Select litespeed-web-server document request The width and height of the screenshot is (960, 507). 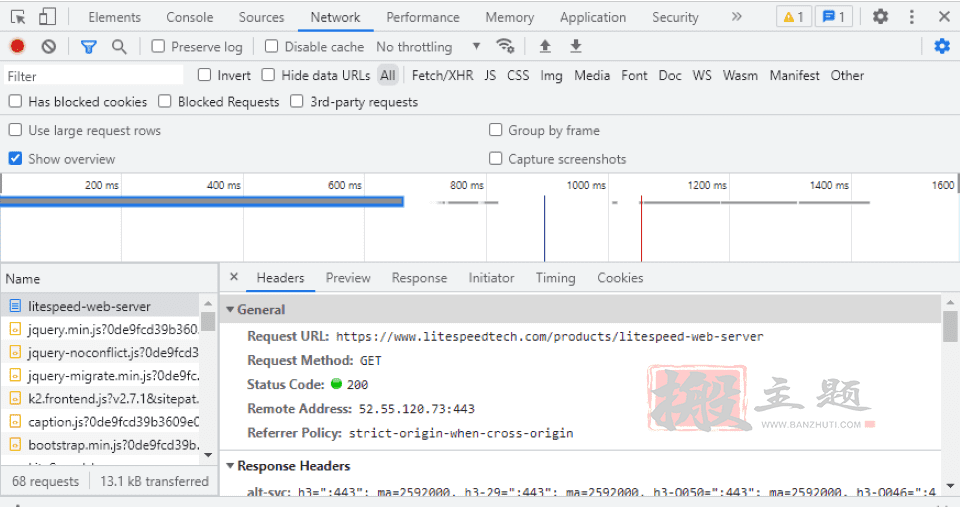click(x=100, y=306)
